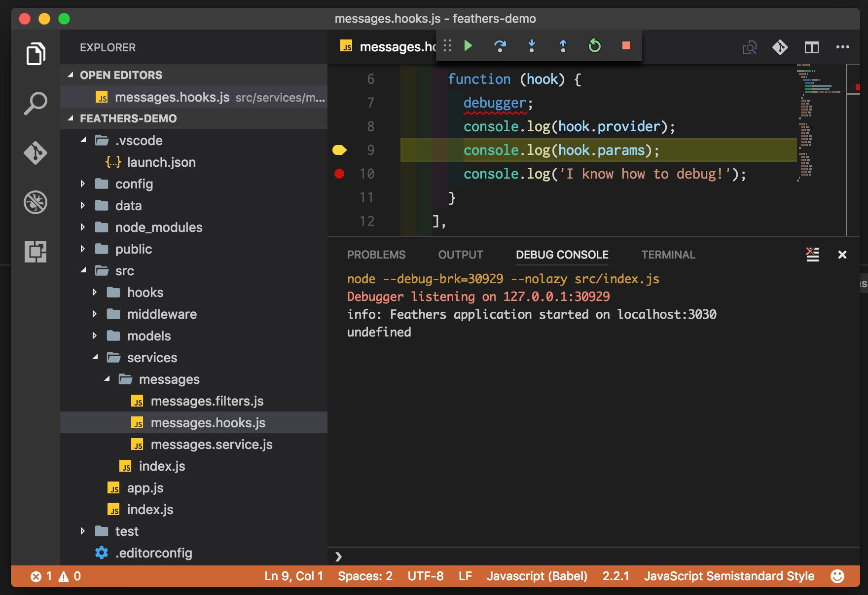This screenshot has height=595, width=868.
Task: Open the editor's More Actions menu
Action: pos(843,47)
